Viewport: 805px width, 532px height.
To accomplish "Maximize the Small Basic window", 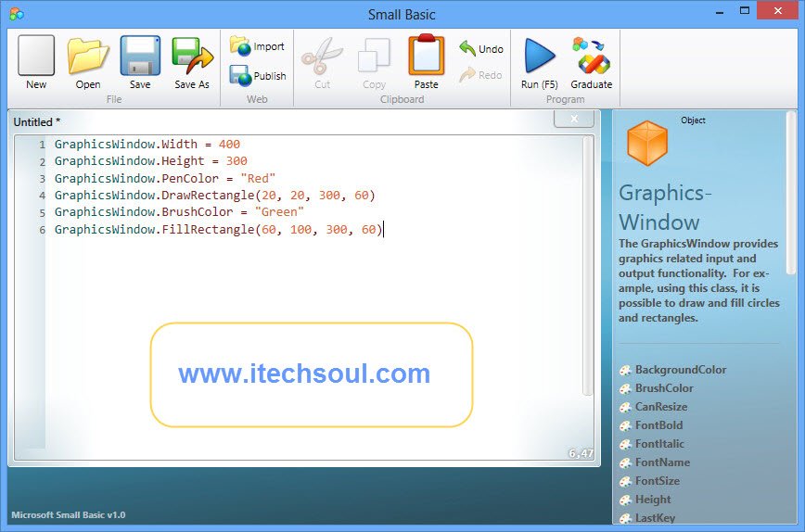I will pyautogui.click(x=745, y=11).
